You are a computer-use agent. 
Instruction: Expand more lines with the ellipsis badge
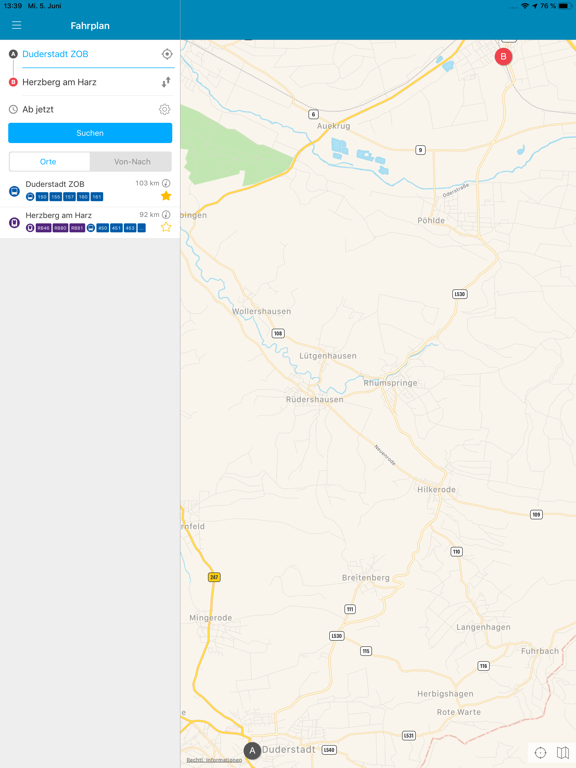142,228
